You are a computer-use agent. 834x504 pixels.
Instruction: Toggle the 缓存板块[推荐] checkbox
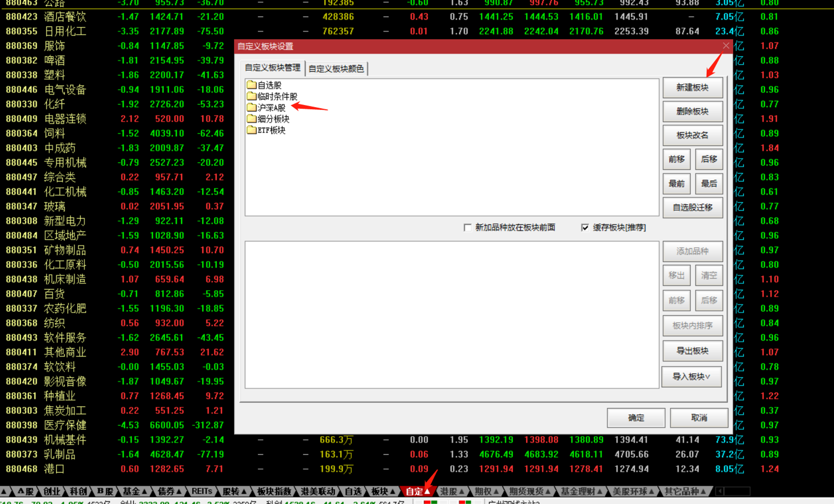[x=585, y=228]
